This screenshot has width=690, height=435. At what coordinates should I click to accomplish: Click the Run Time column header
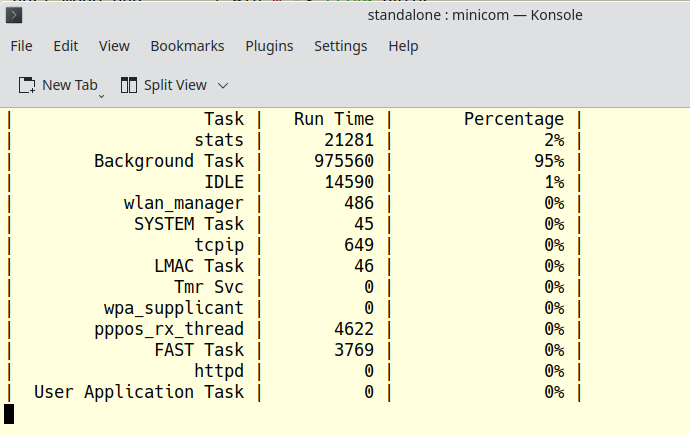334,119
